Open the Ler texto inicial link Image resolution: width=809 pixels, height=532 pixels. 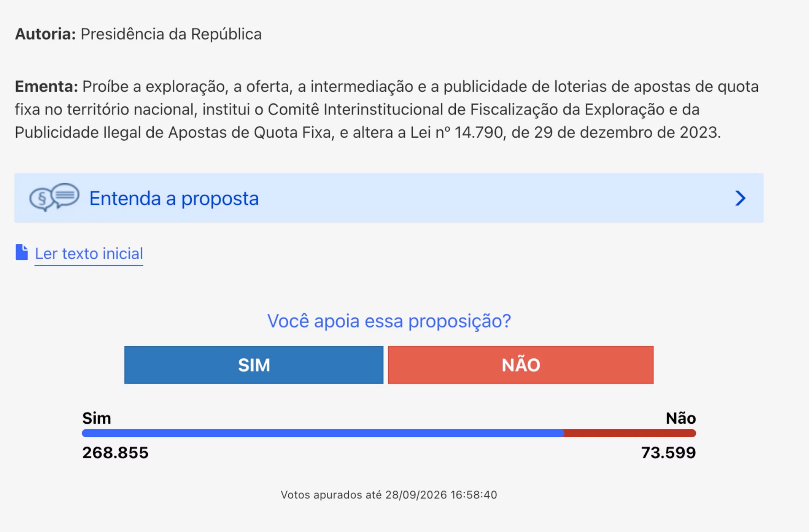point(89,254)
